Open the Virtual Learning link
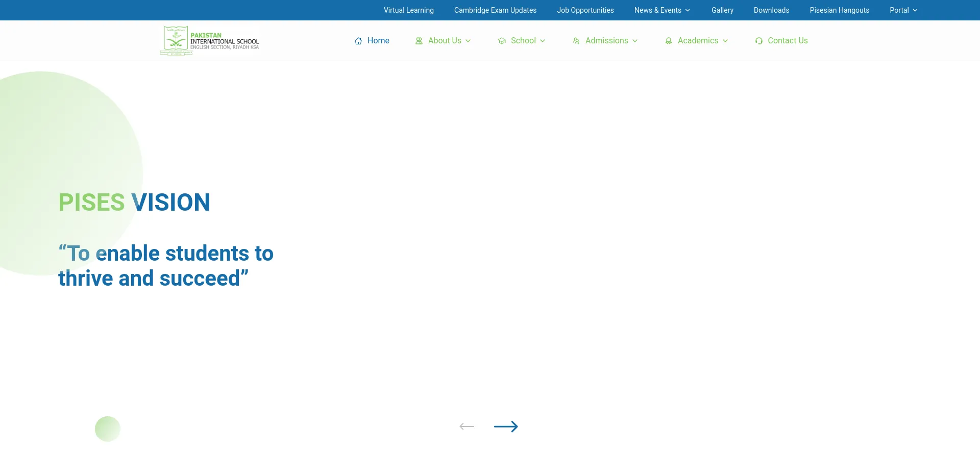This screenshot has height=453, width=980. click(x=409, y=10)
